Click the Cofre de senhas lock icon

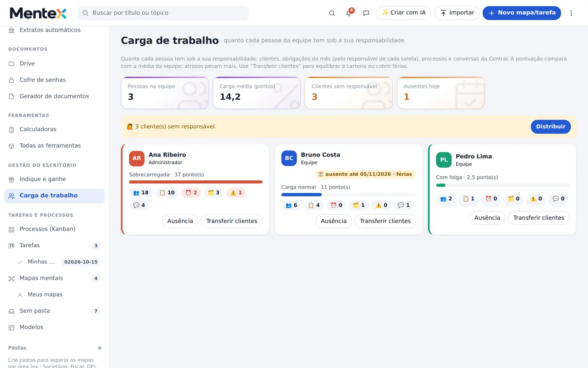pos(11,80)
